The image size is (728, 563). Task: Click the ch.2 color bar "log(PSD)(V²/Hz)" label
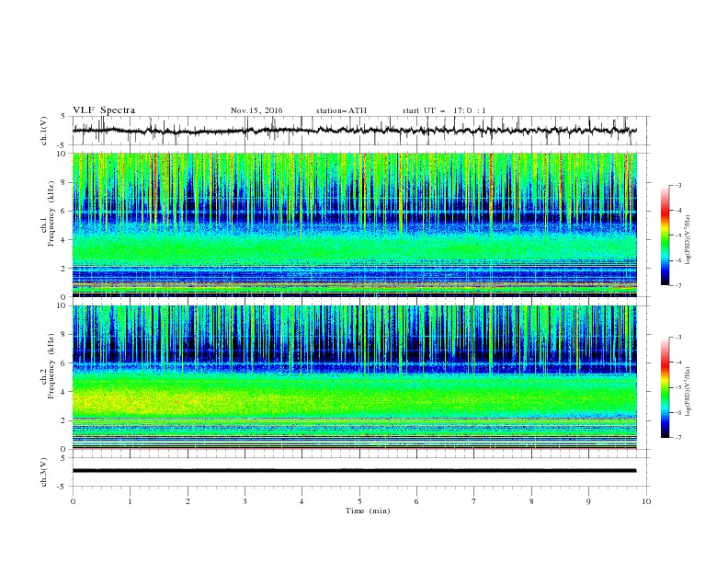[x=688, y=391]
